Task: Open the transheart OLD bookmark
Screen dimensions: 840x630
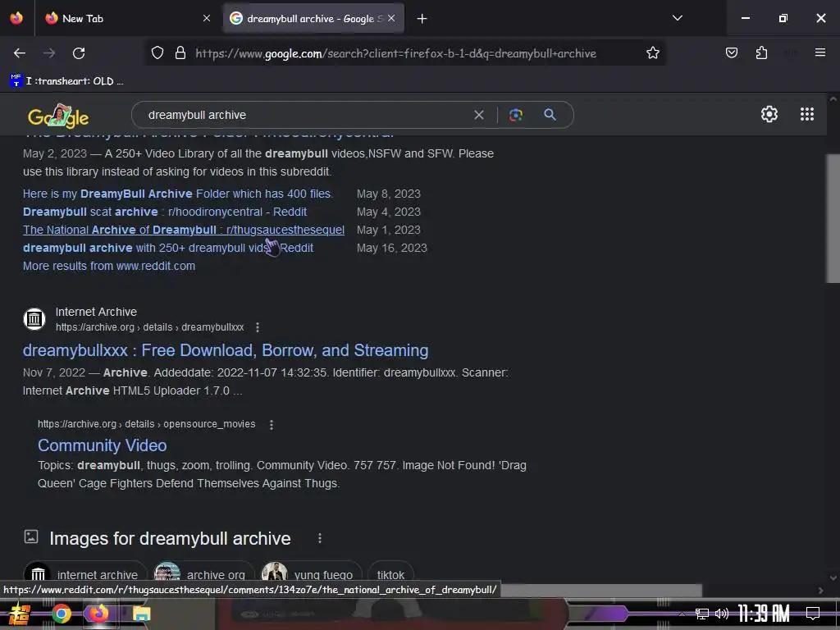Action: 66,81
